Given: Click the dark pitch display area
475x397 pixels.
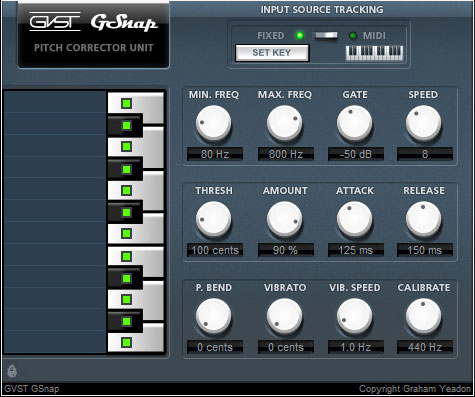Looking at the screenshot, I should [55, 222].
